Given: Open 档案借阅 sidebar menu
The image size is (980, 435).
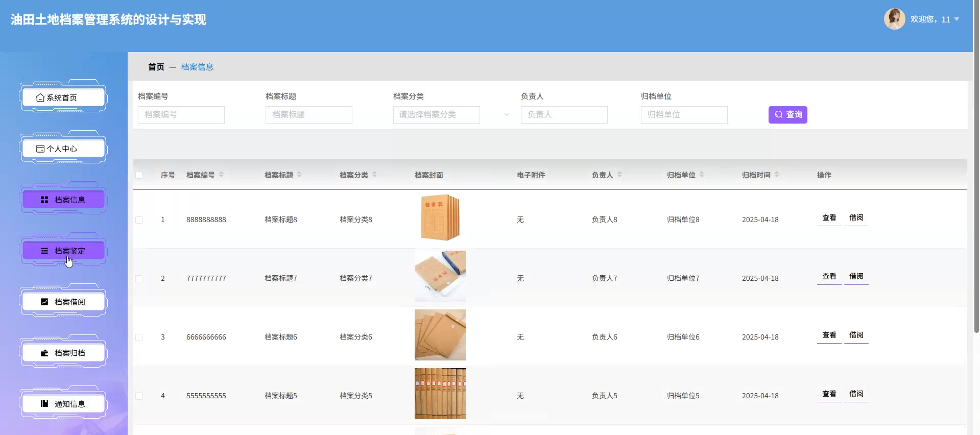Looking at the screenshot, I should pos(63,302).
